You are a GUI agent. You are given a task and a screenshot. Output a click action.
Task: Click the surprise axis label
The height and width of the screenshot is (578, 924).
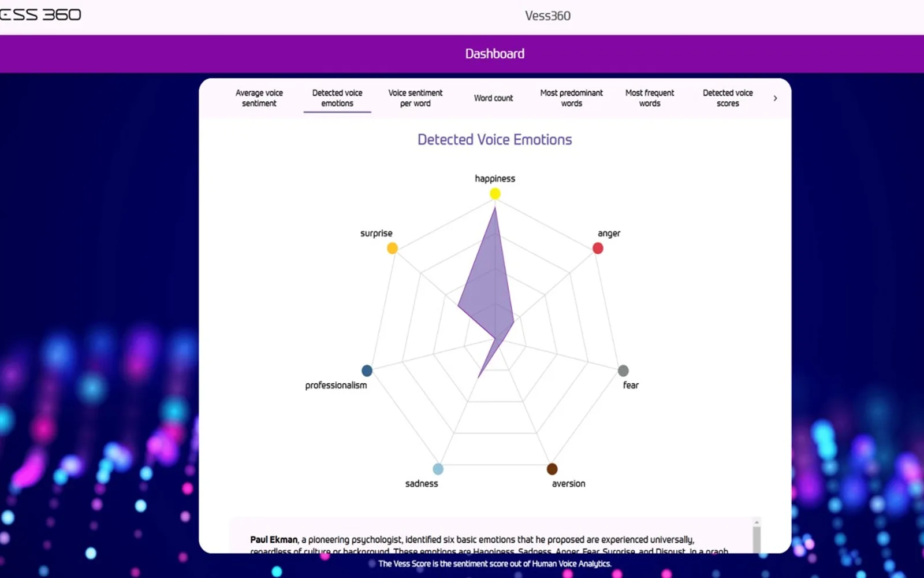[x=376, y=233]
